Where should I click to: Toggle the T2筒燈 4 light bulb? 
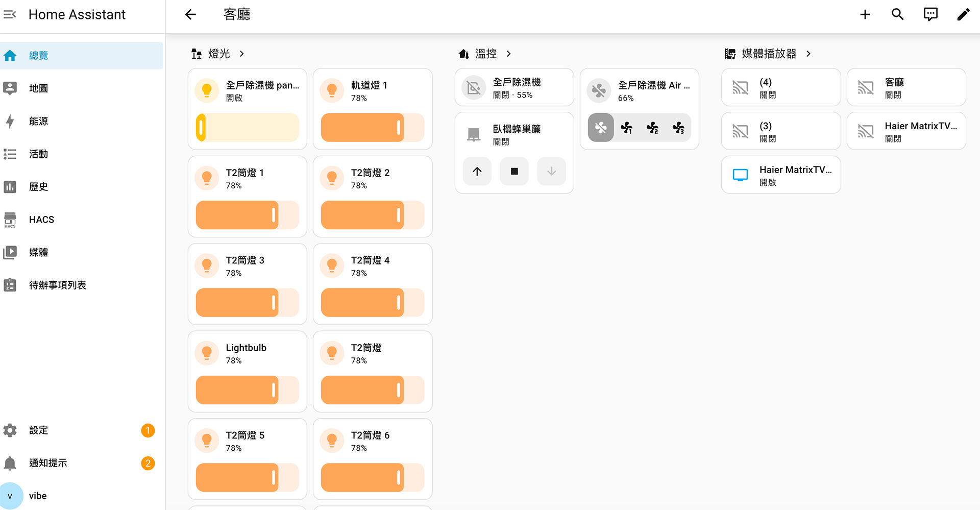pos(332,265)
